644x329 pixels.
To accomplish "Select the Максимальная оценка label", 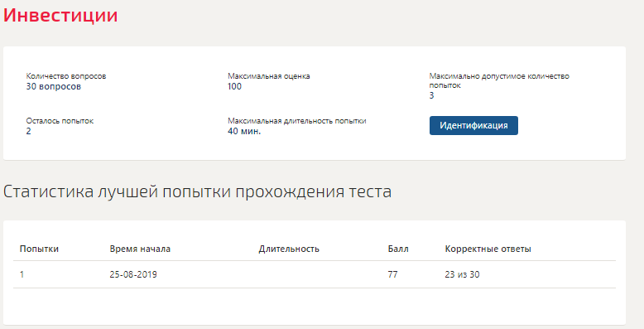I will pos(268,76).
